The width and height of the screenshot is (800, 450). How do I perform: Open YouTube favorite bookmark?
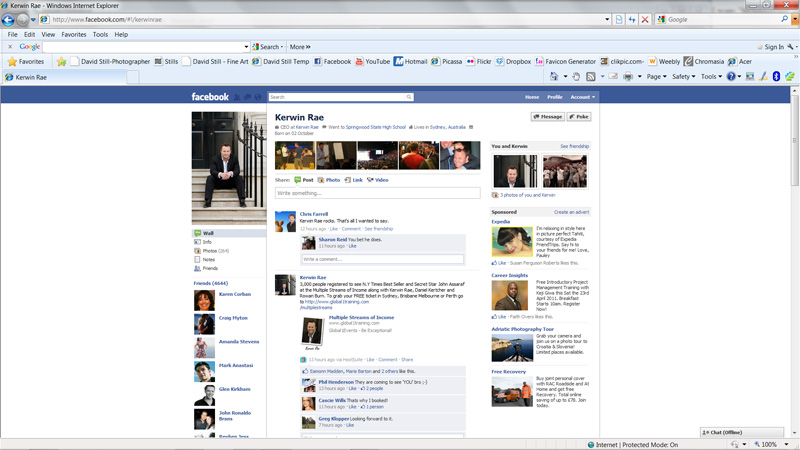click(372, 61)
